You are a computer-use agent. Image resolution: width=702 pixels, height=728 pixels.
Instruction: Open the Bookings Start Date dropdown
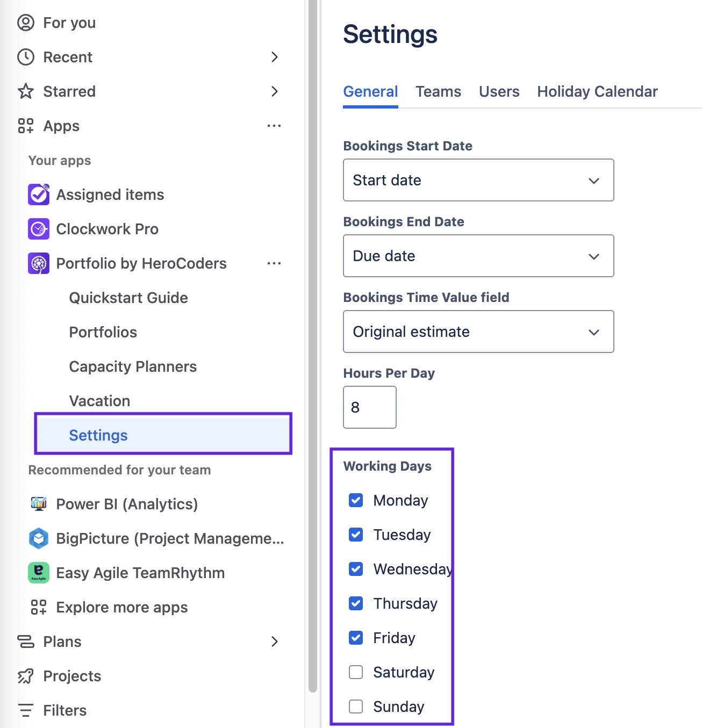coord(478,180)
